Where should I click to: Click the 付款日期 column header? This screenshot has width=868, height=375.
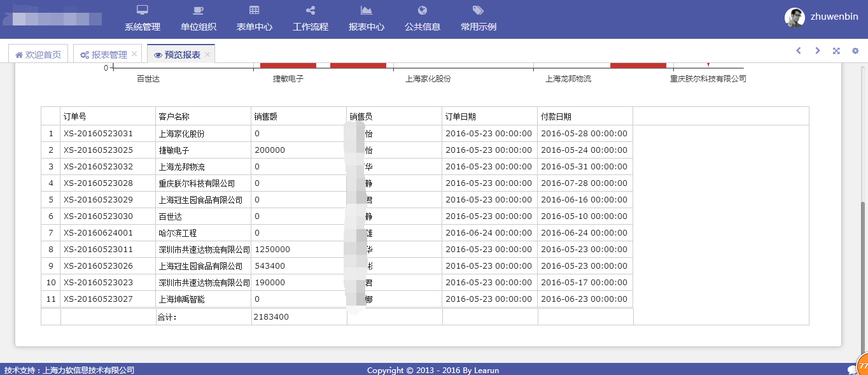[x=585, y=117]
